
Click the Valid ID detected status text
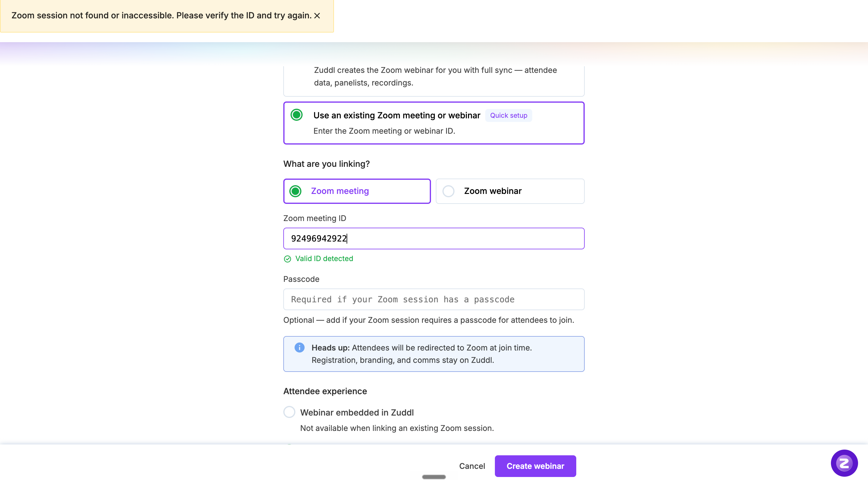click(x=324, y=258)
